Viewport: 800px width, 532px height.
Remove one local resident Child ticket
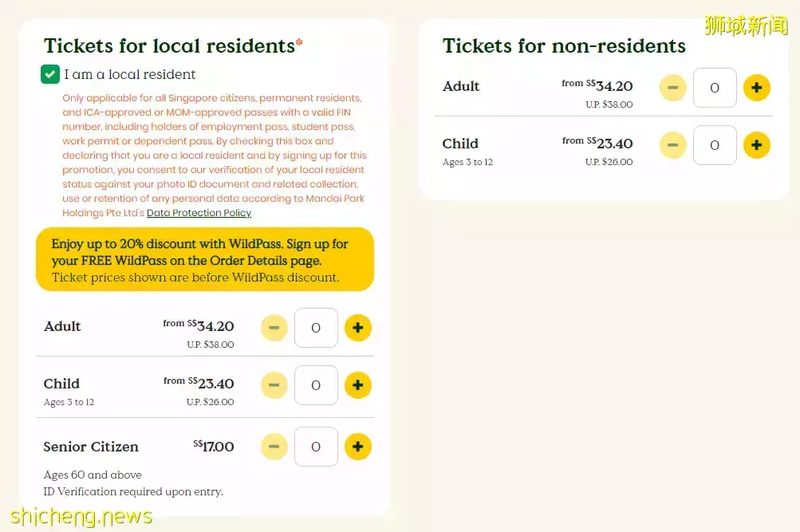(x=274, y=385)
